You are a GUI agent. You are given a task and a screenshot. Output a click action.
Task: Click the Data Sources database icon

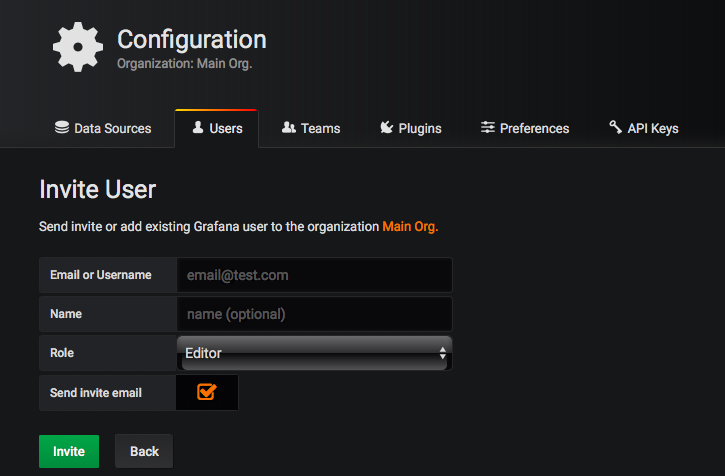pos(61,127)
